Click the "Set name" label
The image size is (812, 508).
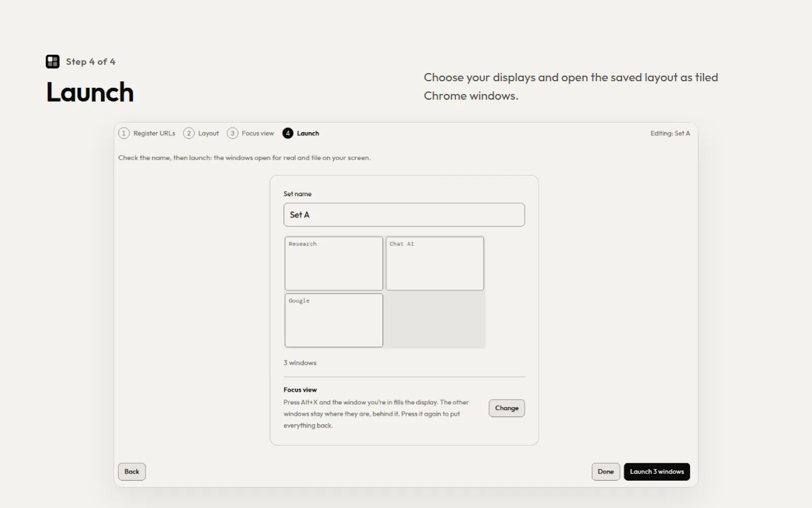(297, 194)
